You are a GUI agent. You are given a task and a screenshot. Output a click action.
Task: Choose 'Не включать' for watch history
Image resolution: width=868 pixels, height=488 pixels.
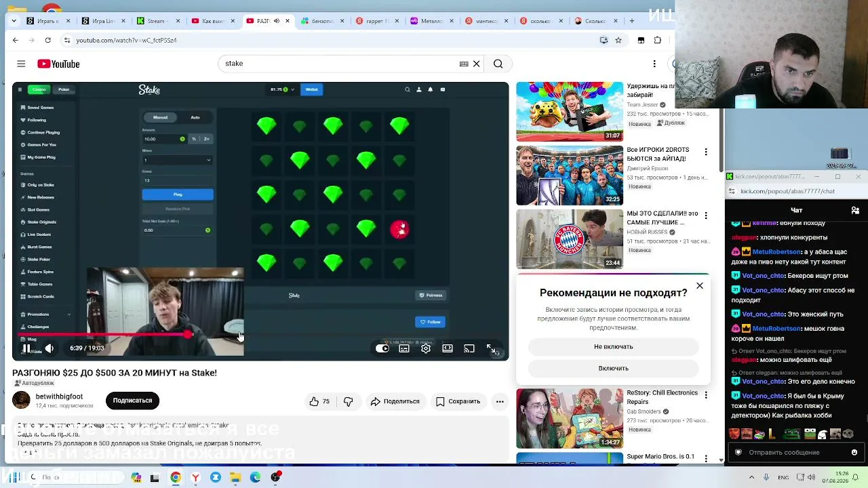pos(614,346)
